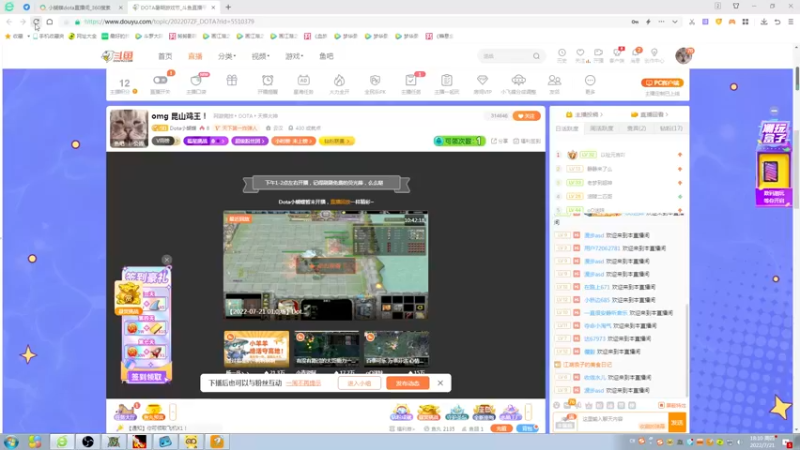The width and height of the screenshot is (800, 450).
Task: Close the 下播后 fan interaction popup
Action: [x=440, y=383]
